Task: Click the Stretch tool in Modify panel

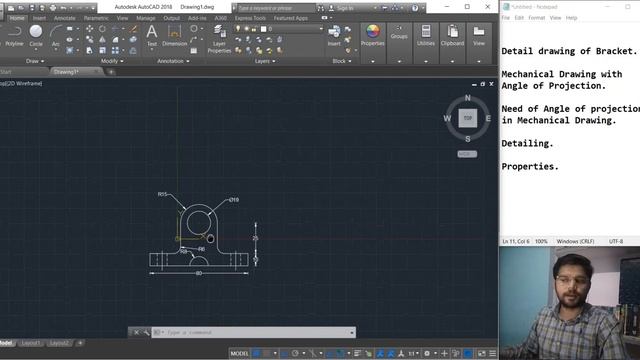Action: point(89,50)
